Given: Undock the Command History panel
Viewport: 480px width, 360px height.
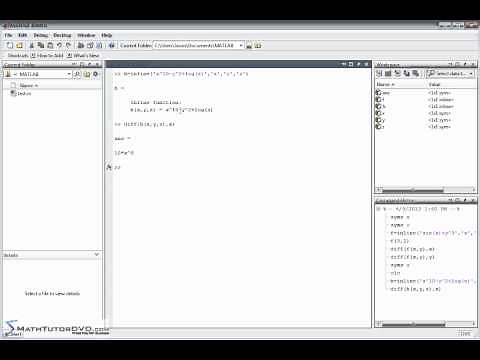Looking at the screenshot, I should click(465, 200).
